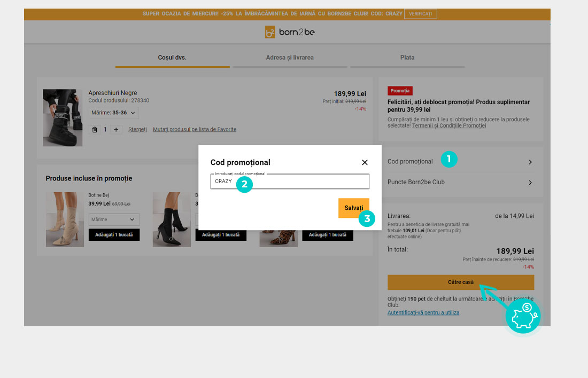Open the Mărime 35-36 size dropdown

[x=113, y=113]
